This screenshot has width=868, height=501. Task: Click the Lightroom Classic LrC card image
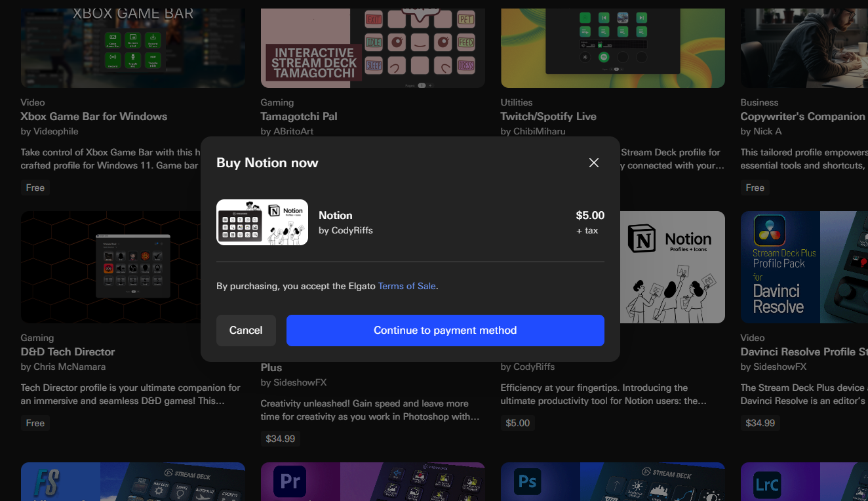(x=804, y=482)
